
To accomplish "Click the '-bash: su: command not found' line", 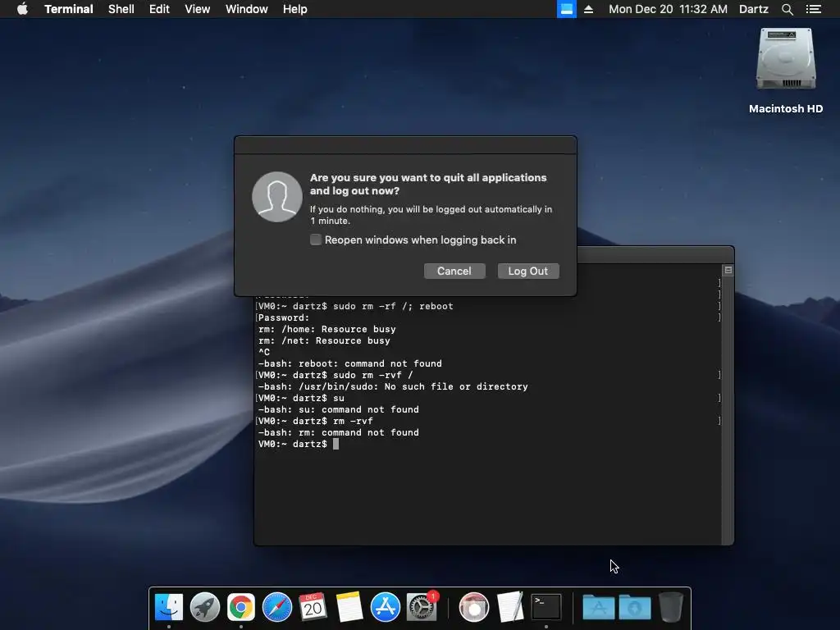I will (339, 409).
